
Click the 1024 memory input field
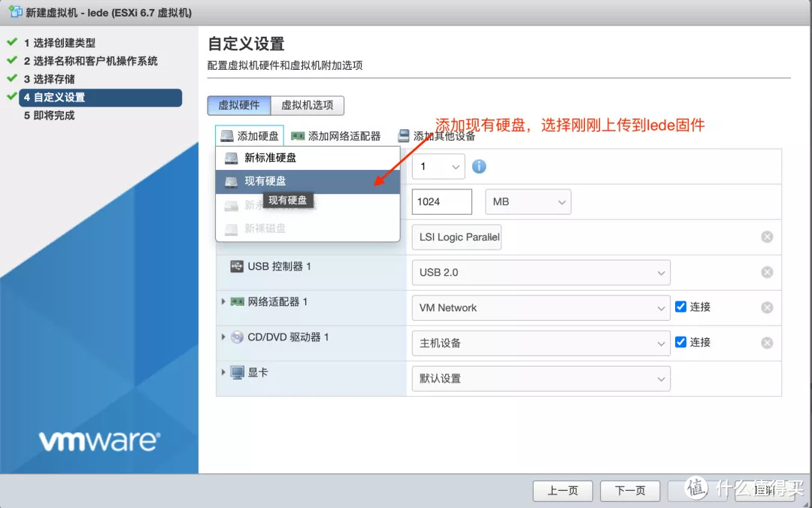[x=441, y=201]
